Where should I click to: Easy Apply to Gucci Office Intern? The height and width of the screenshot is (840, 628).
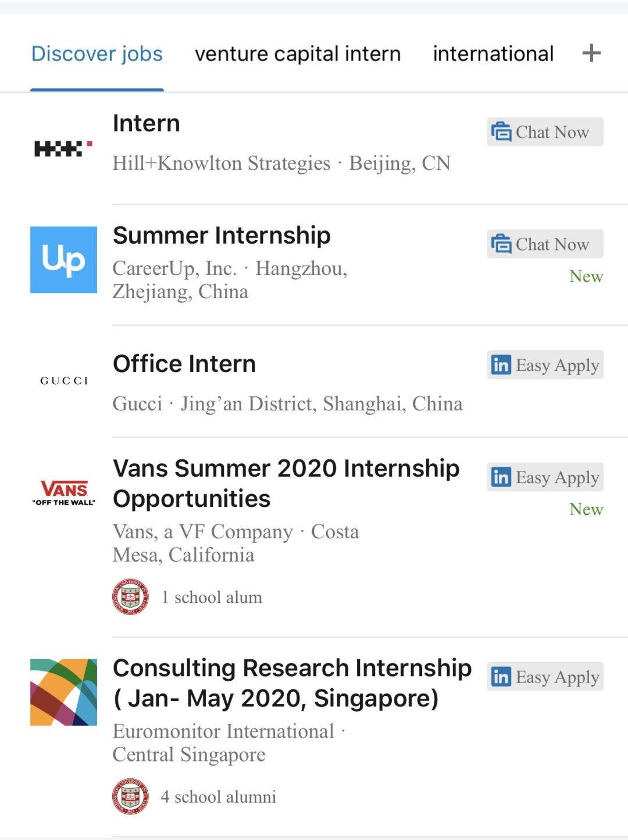click(545, 365)
